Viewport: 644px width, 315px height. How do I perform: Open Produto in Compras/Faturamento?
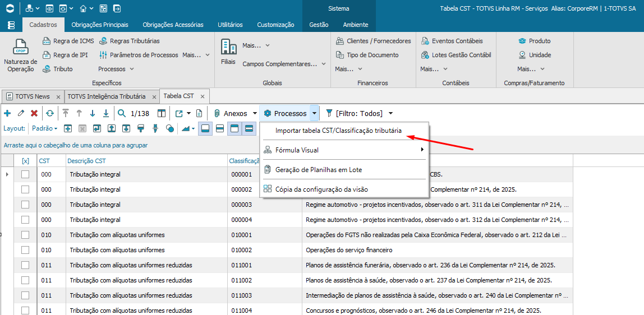[x=535, y=41]
